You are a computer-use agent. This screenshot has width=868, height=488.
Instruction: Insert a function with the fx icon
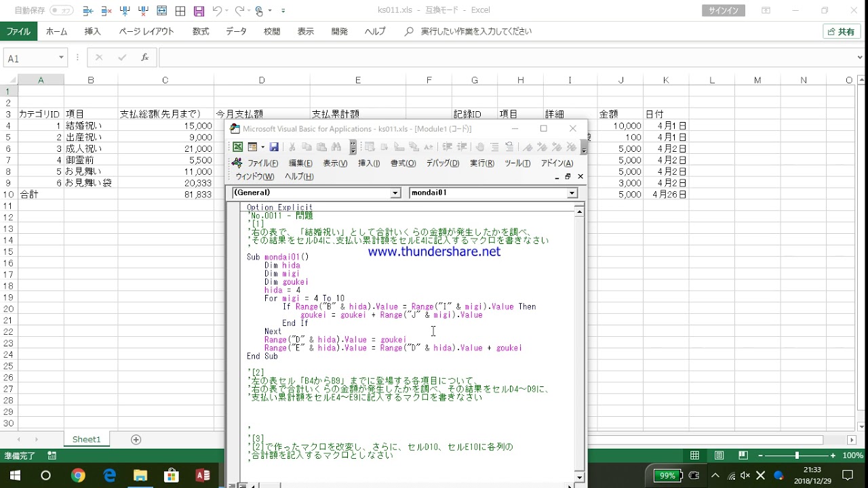[x=144, y=58]
